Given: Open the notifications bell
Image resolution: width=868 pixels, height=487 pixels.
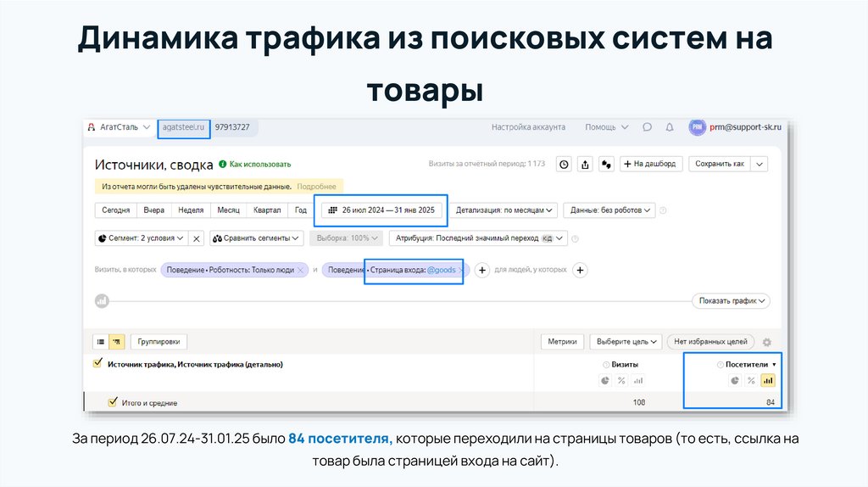Looking at the screenshot, I should point(670,127).
